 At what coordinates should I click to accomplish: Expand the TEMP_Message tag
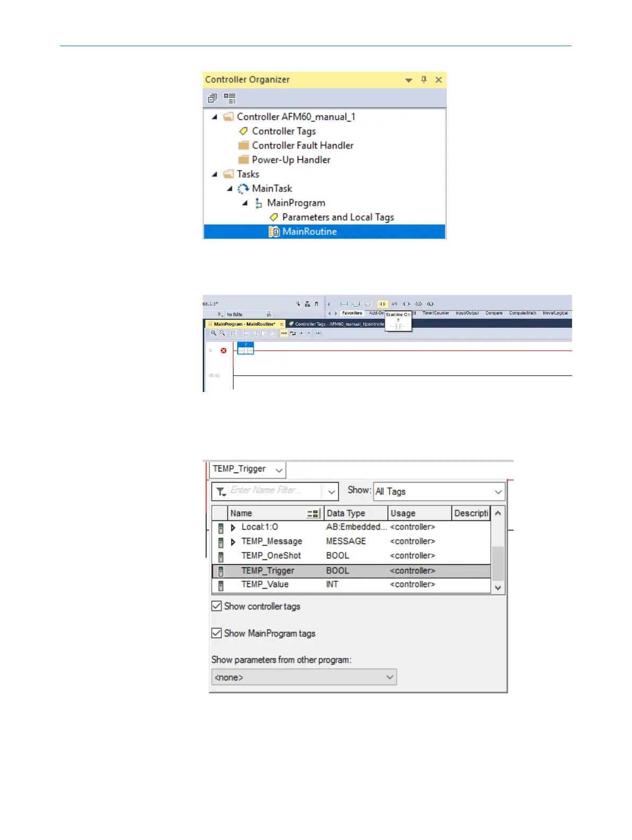tap(233, 542)
